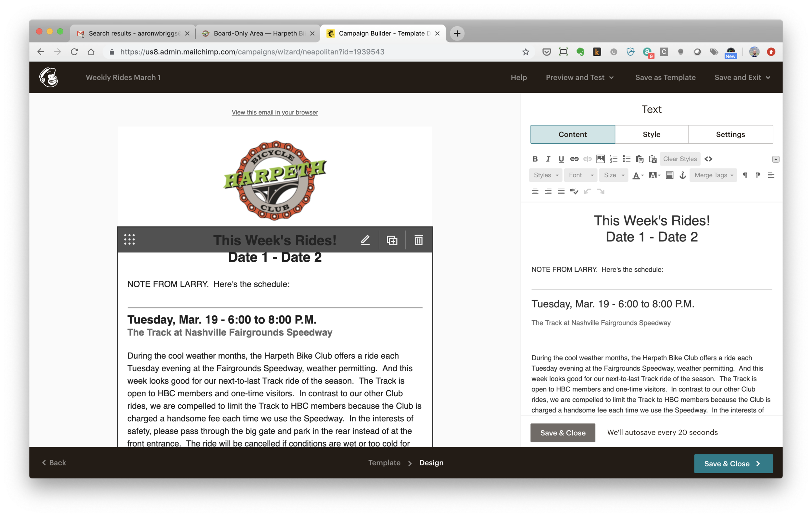Switch to the Style tab
Screen dimensions: 812x517
(x=652, y=134)
